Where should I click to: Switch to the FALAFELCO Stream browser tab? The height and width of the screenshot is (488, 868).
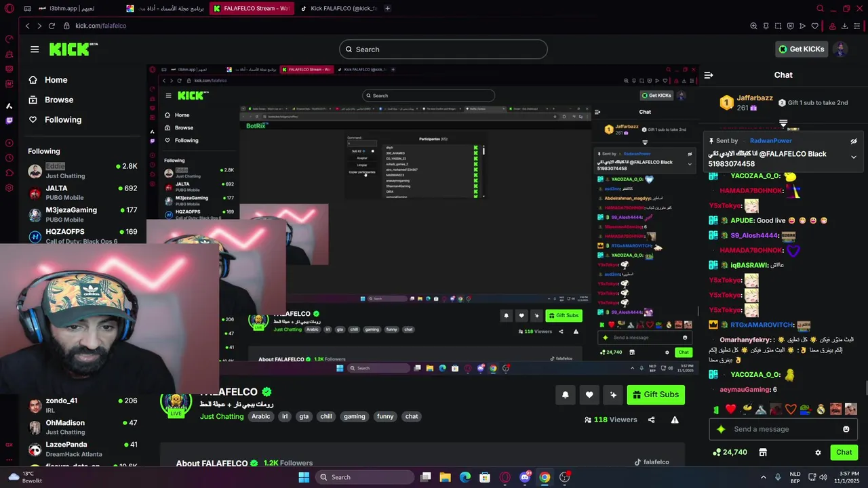(x=252, y=8)
